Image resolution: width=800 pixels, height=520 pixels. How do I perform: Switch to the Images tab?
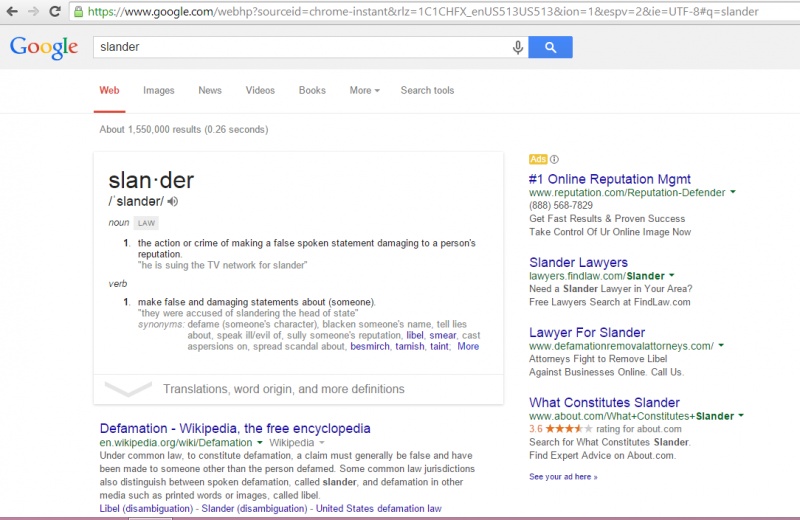(159, 90)
